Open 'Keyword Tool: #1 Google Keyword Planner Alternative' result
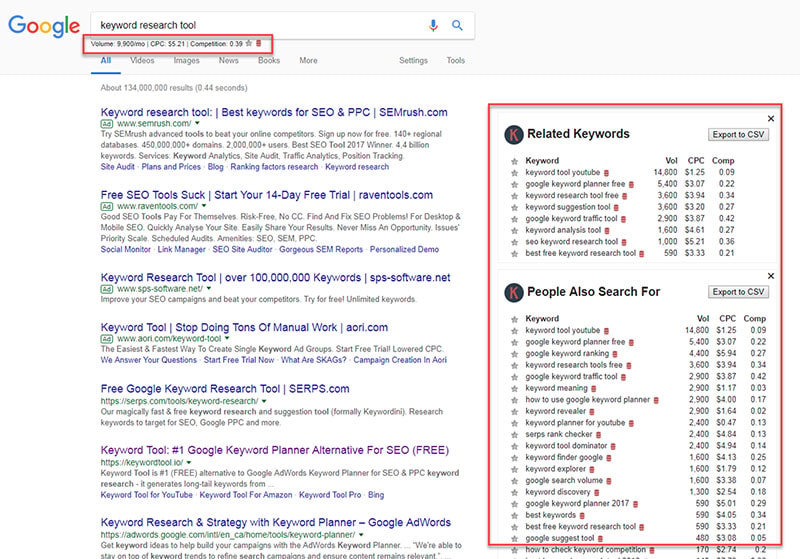The image size is (800, 559). (x=274, y=450)
